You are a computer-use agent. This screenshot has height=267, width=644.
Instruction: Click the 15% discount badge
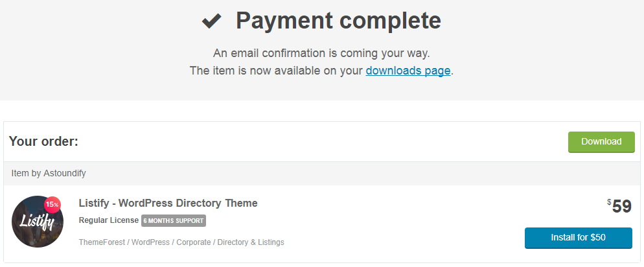pyautogui.click(x=52, y=205)
